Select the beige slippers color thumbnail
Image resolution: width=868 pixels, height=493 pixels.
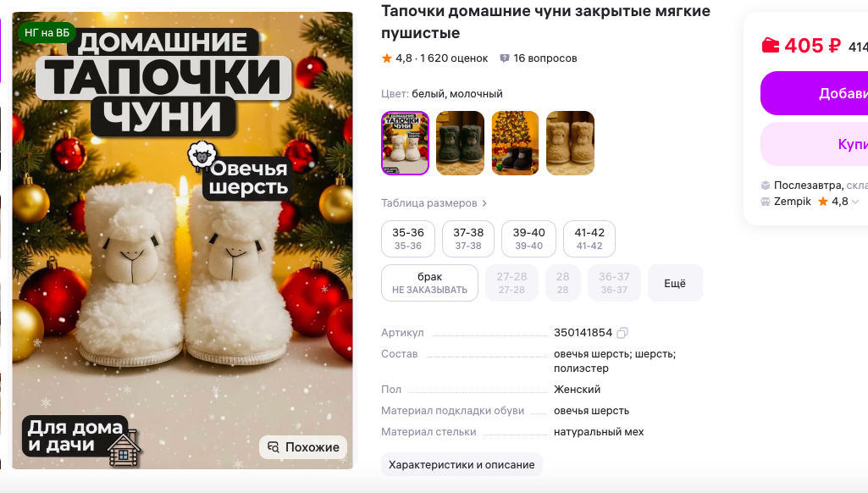pos(570,143)
